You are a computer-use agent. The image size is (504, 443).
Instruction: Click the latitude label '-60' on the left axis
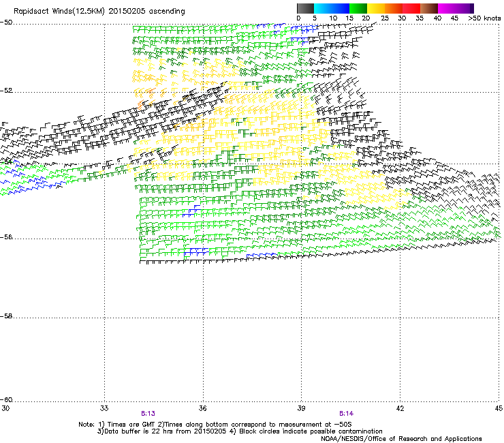6,400
